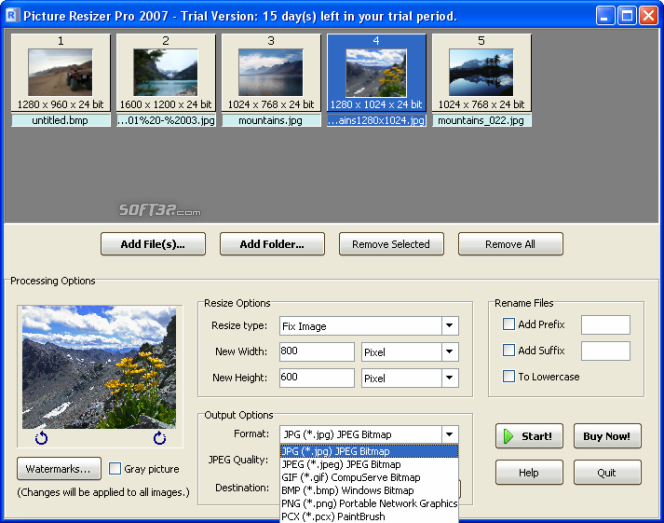Image resolution: width=664 pixels, height=523 pixels.
Task: Start processing with Start! button
Action: (529, 436)
